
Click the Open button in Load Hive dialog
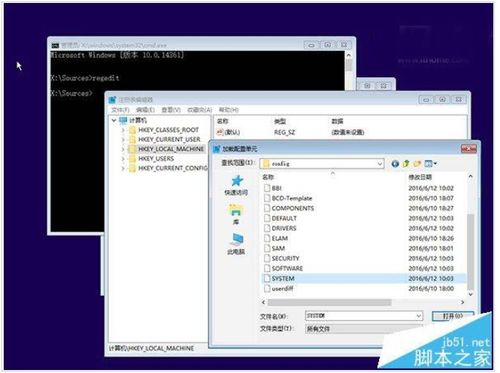(453, 316)
